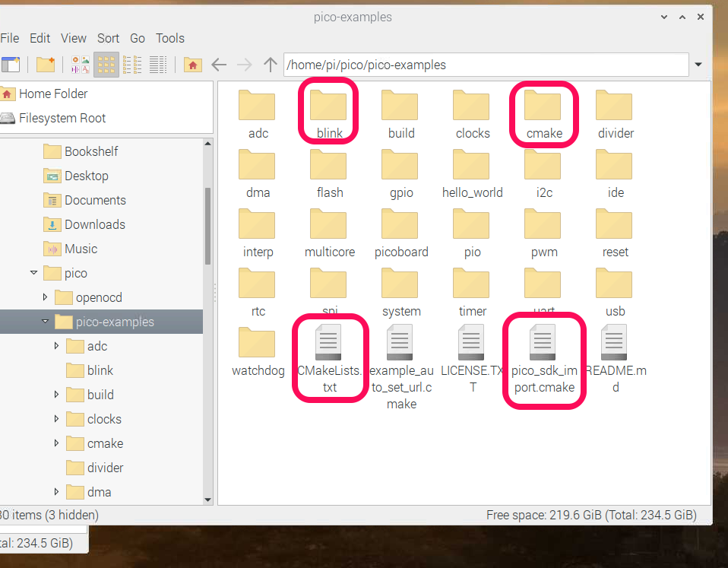Expand the cmake tree node

coord(56,443)
